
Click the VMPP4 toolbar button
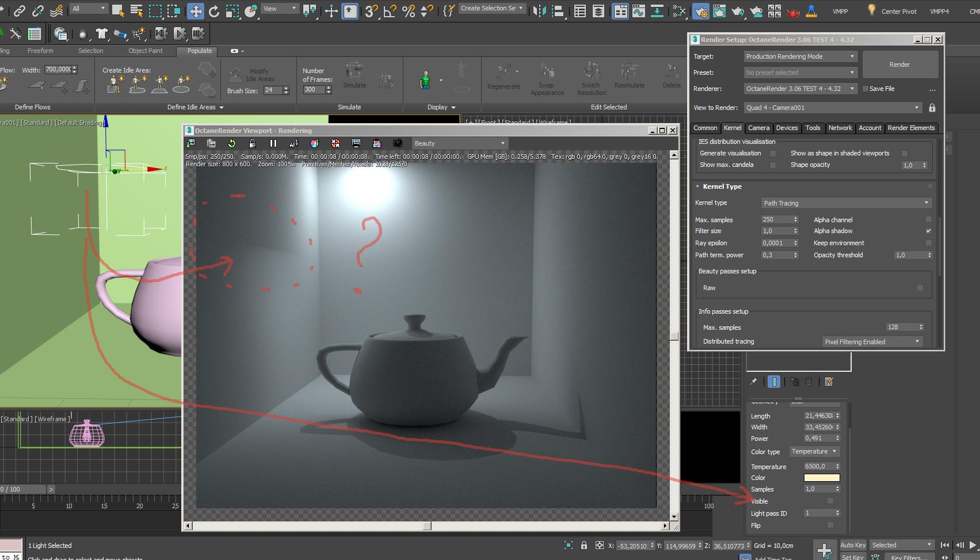click(940, 11)
